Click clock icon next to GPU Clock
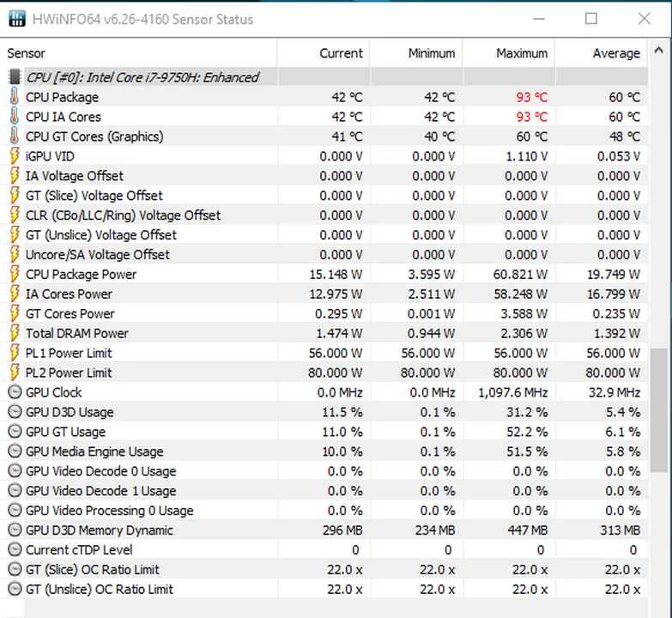The image size is (672, 618). point(15,392)
